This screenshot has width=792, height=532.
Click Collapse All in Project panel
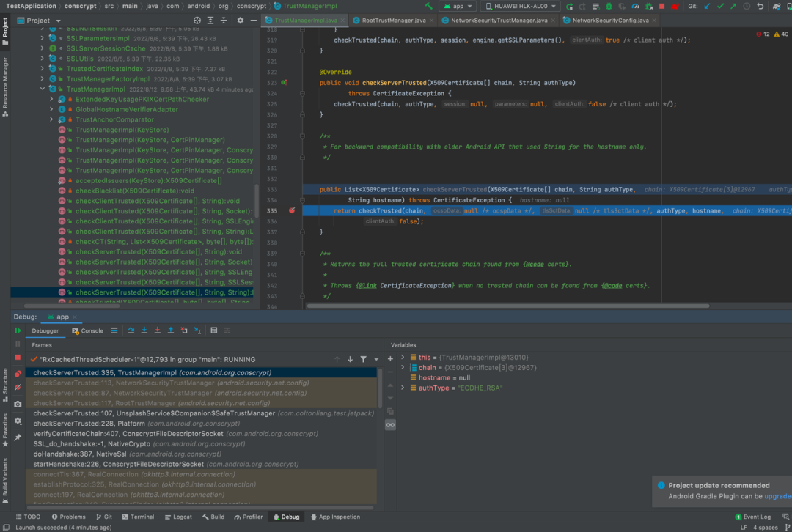(223, 21)
